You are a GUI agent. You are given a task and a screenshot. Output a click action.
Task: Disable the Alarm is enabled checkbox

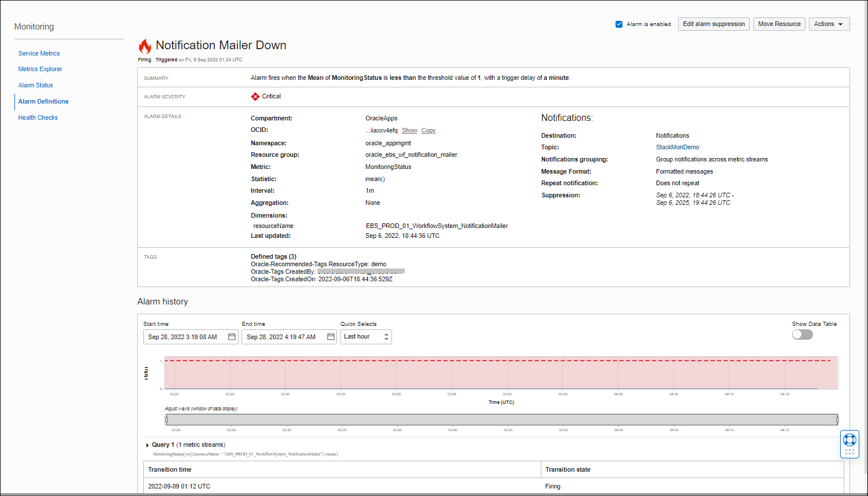tap(619, 24)
